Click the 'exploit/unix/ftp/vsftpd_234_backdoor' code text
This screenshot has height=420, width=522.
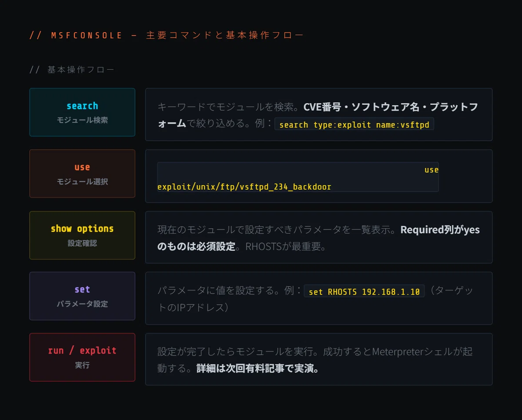(244, 187)
